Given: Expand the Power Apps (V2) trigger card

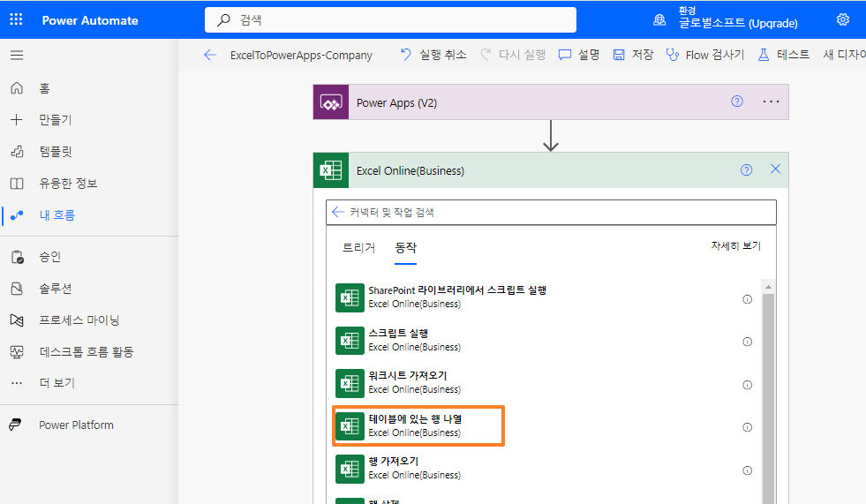Looking at the screenshot, I should click(551, 102).
